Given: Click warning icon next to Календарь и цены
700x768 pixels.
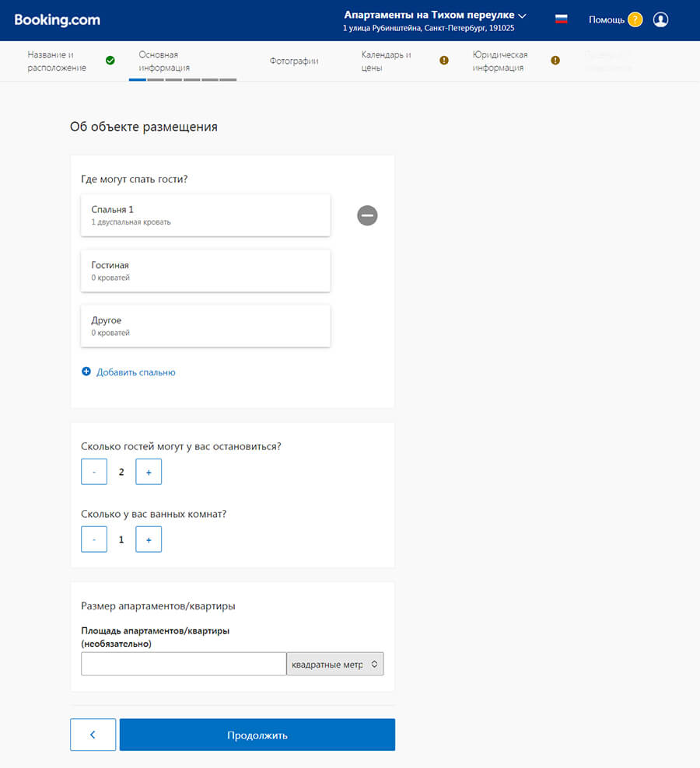Looking at the screenshot, I should pyautogui.click(x=444, y=61).
